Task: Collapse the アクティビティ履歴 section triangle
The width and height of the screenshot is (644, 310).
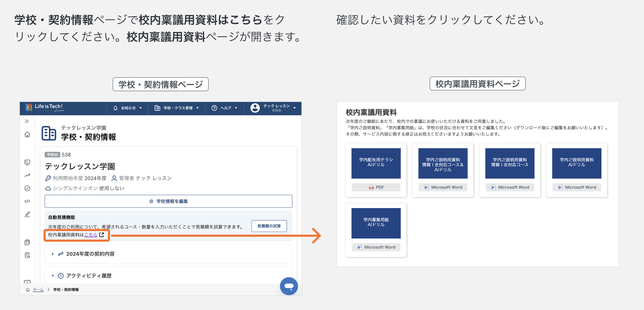Action: (52, 276)
